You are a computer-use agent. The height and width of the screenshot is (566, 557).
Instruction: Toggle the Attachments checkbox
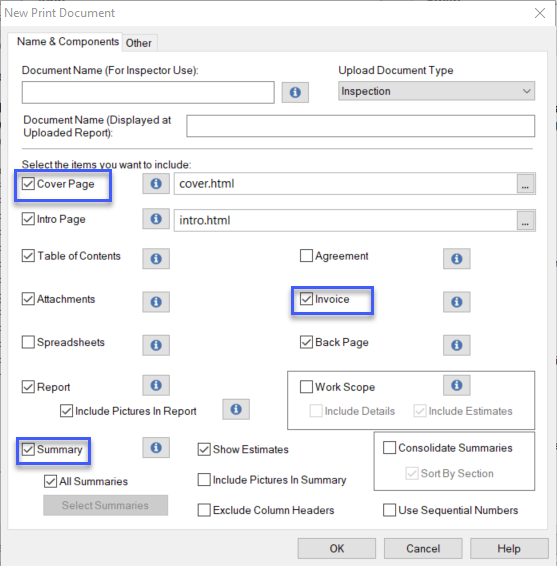[28, 299]
